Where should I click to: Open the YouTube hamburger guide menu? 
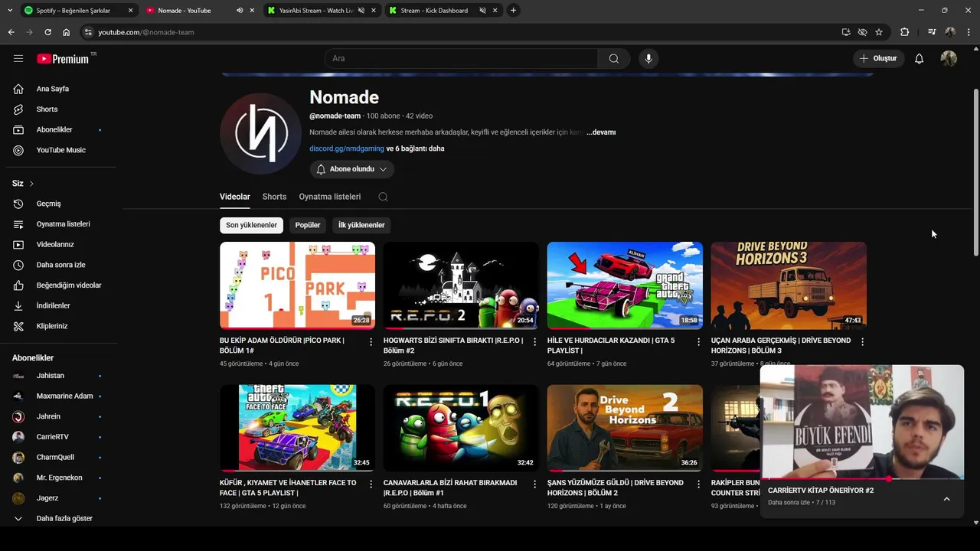(18, 58)
